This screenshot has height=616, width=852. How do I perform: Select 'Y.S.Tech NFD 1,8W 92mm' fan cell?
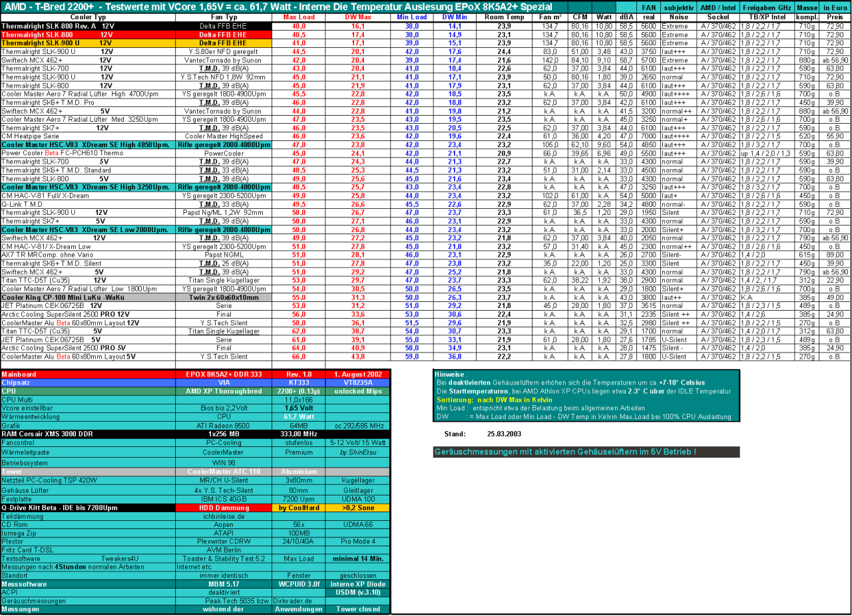coord(224,77)
